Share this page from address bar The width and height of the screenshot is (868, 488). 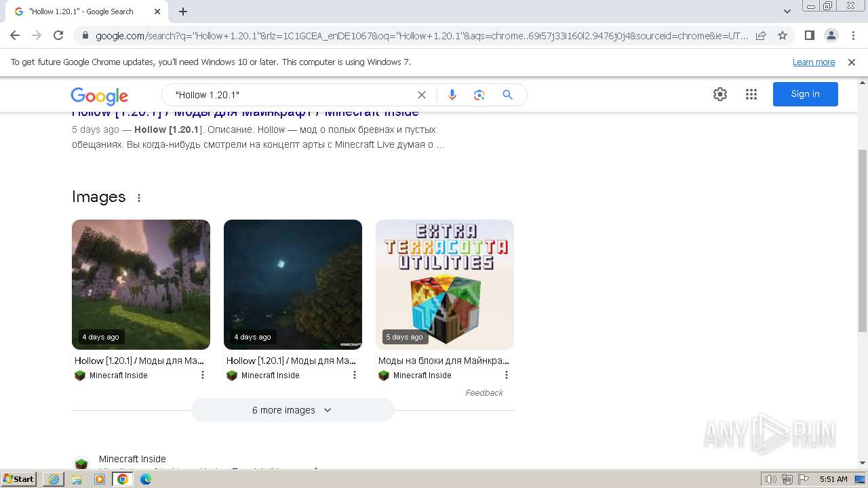click(x=761, y=36)
